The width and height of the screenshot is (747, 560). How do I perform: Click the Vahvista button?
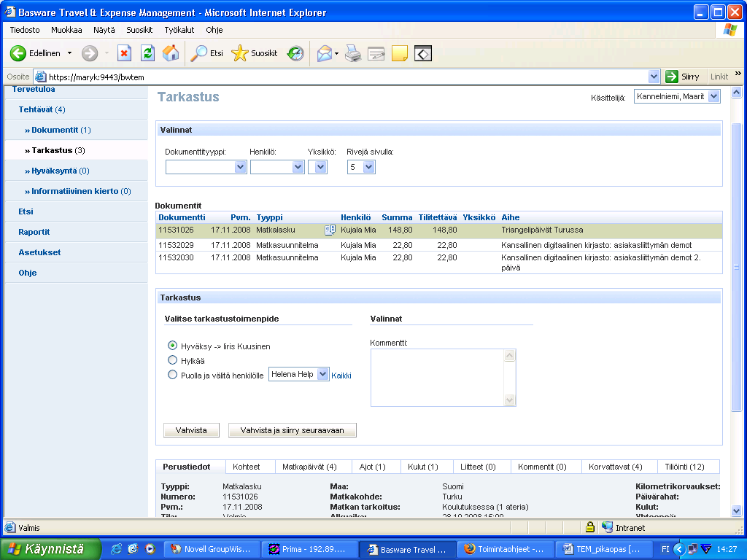(191, 430)
